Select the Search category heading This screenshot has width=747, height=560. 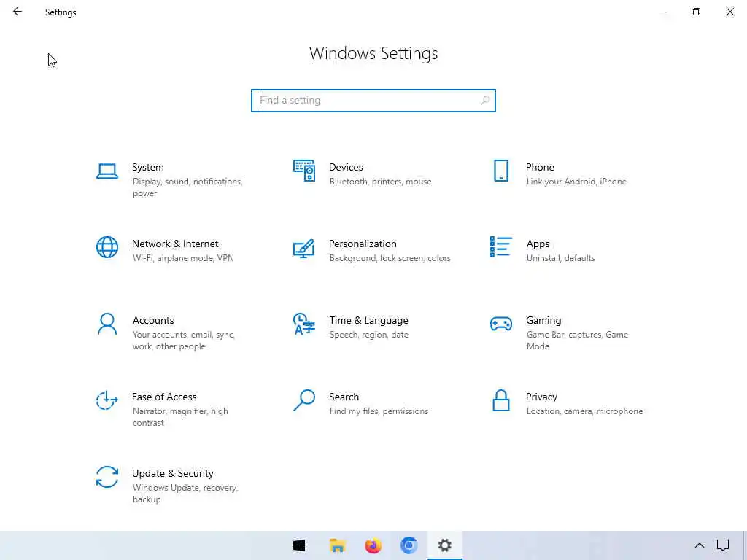(344, 397)
